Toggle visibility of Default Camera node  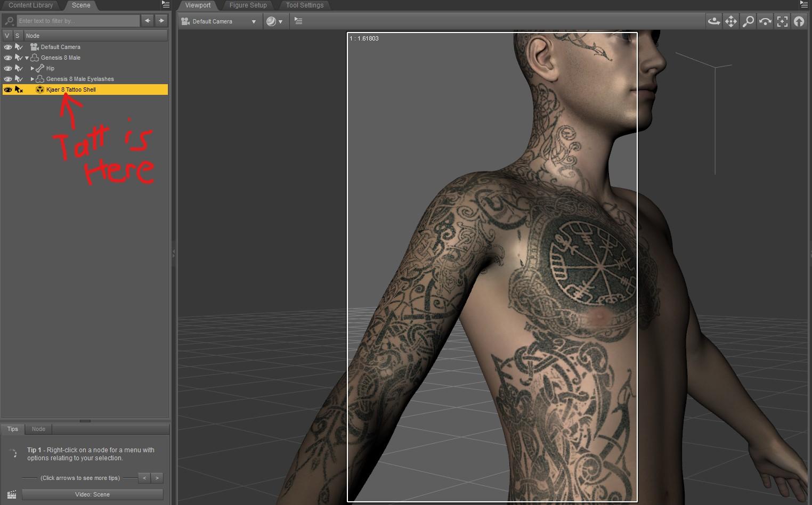7,47
